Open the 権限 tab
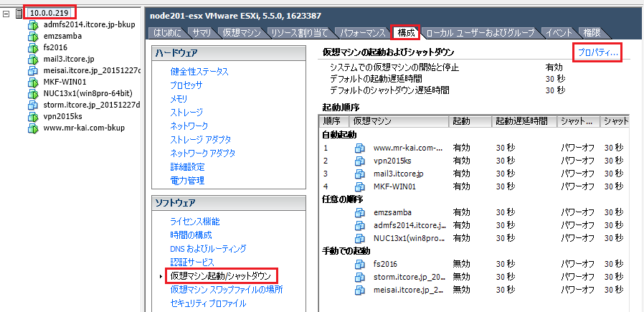This screenshot has height=312, width=644. click(592, 33)
